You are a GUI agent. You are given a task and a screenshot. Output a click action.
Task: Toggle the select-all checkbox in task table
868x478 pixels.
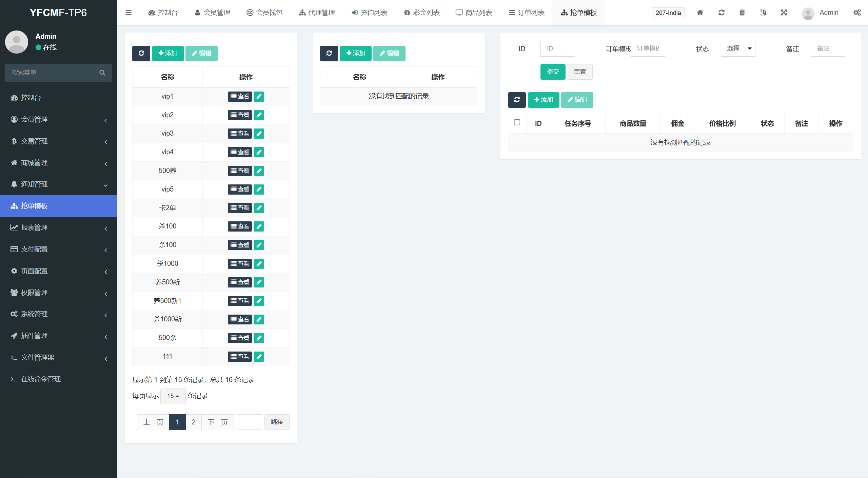click(x=517, y=122)
